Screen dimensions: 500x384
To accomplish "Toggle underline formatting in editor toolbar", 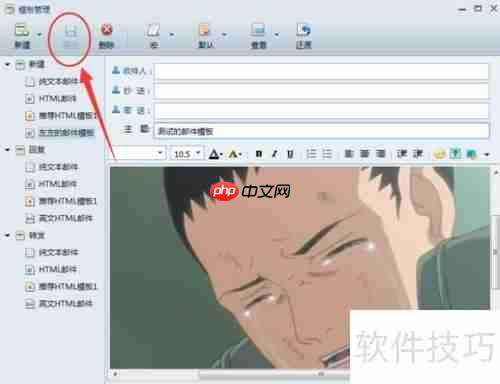I will tap(290, 154).
